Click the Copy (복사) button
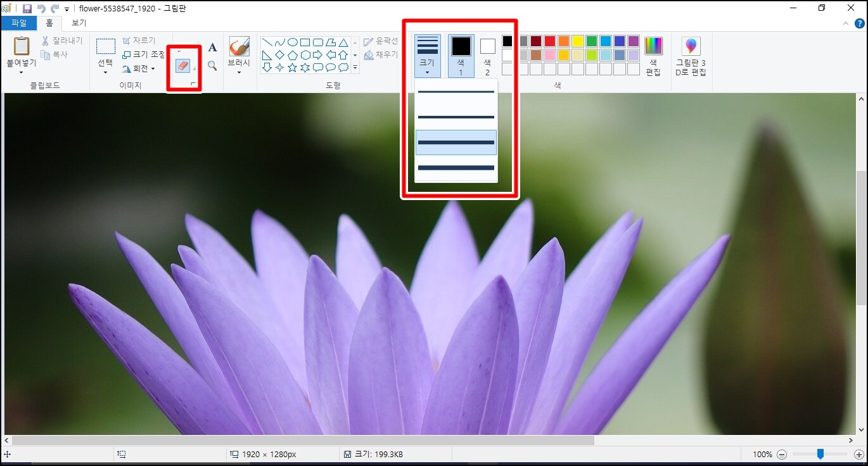 tap(54, 55)
